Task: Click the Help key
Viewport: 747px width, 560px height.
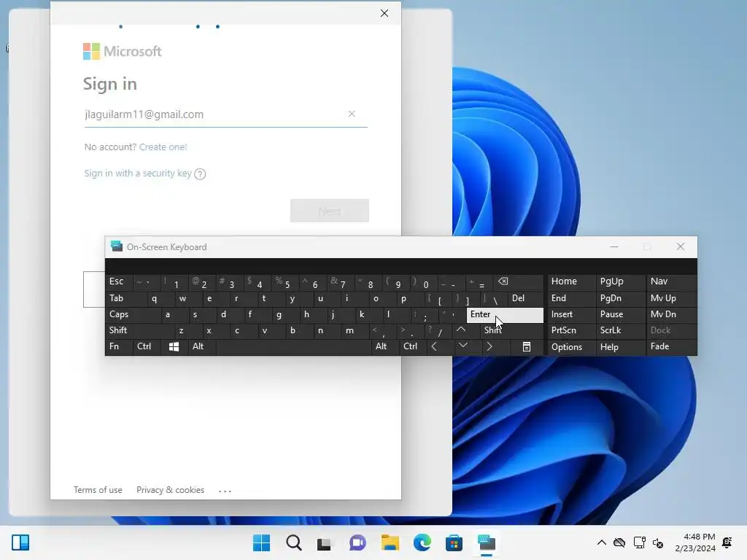Action: pyautogui.click(x=619, y=346)
